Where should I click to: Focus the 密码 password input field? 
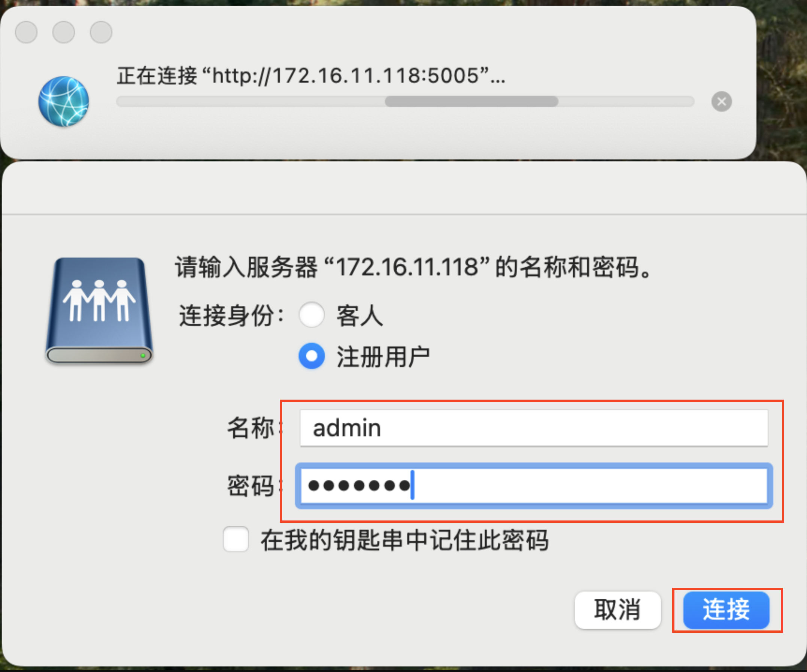point(533,486)
